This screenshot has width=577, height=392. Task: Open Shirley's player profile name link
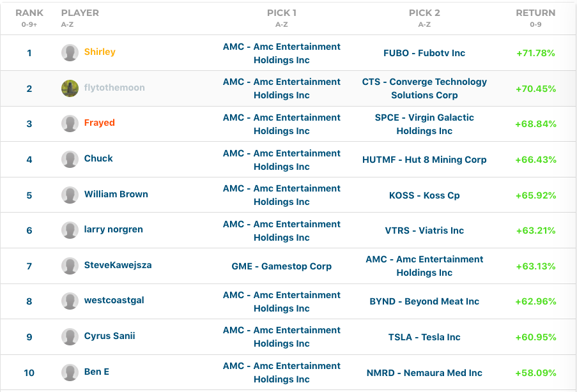click(100, 52)
